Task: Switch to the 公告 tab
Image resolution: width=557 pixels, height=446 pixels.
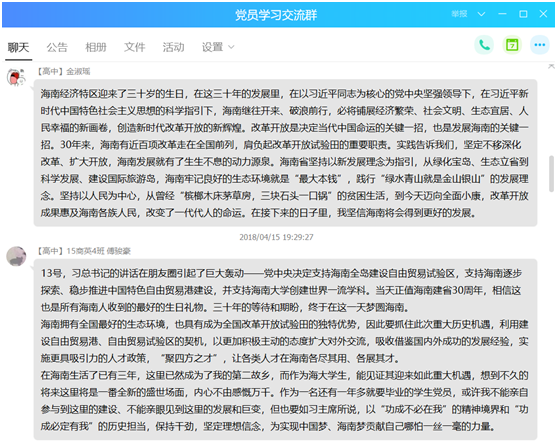Action: click(57, 47)
